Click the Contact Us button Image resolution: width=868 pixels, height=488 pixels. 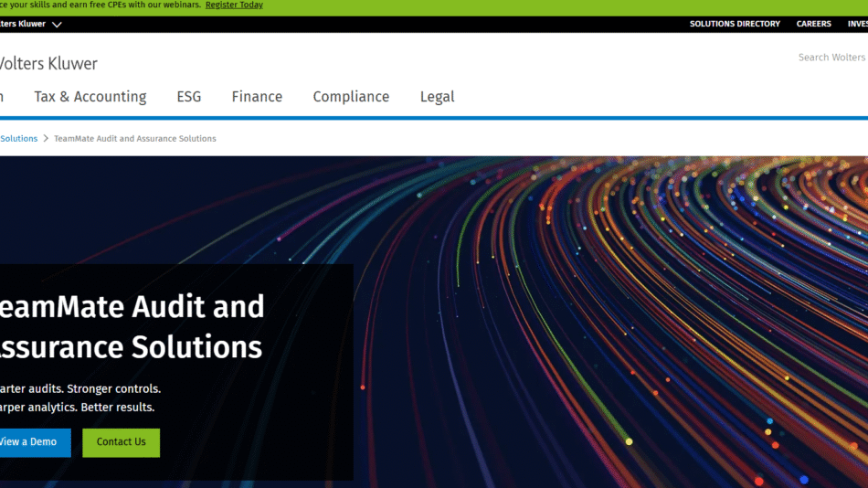pyautogui.click(x=122, y=442)
